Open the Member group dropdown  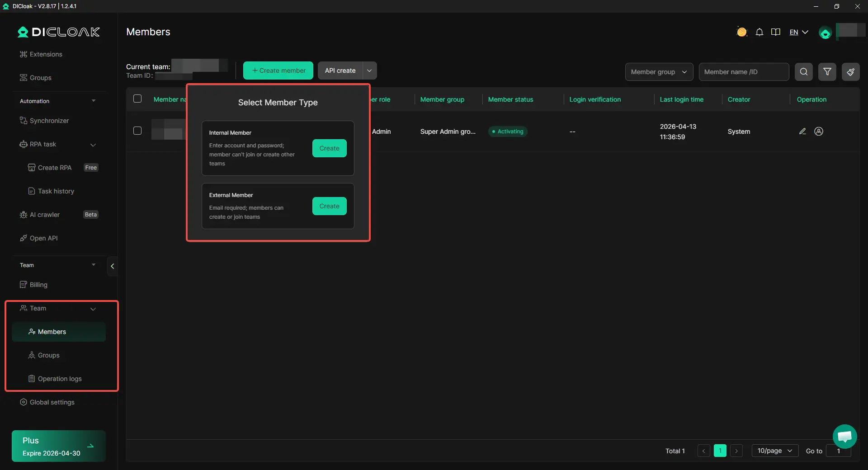coord(659,72)
